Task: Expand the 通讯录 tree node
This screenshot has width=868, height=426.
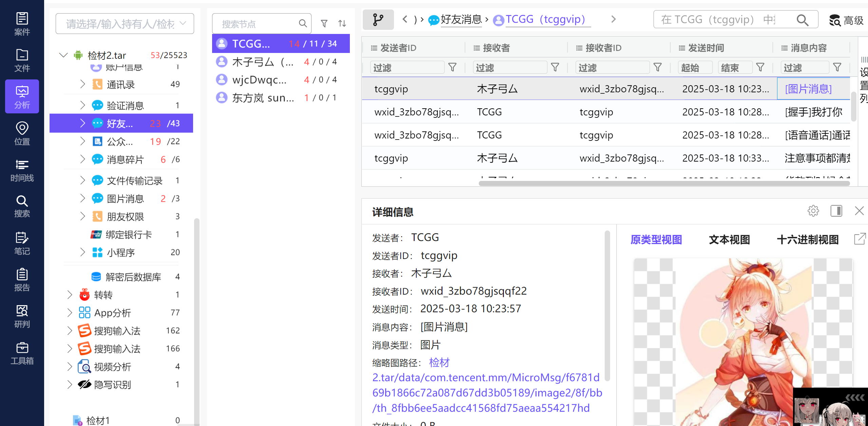Action: point(82,84)
